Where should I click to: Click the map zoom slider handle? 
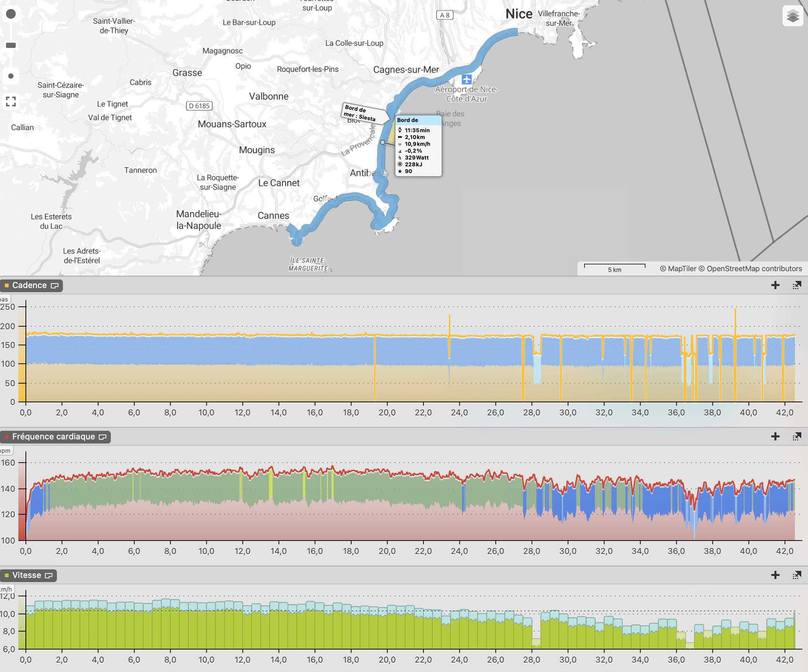[11, 45]
